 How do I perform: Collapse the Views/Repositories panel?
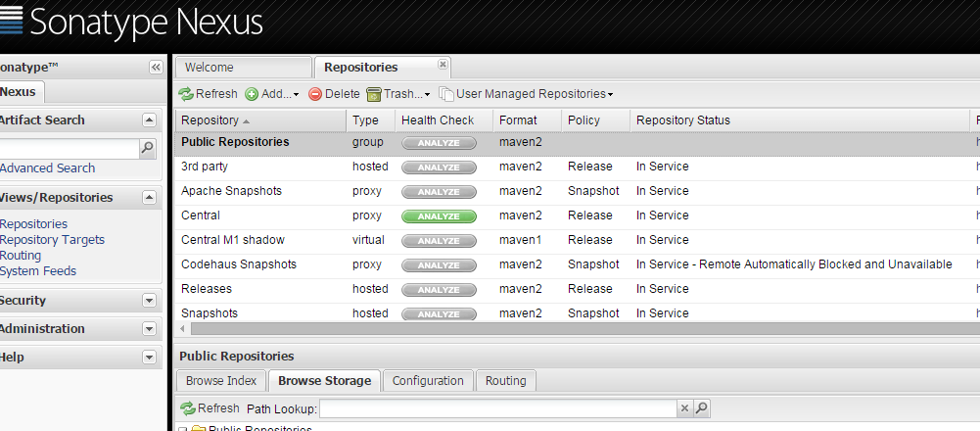(x=149, y=198)
